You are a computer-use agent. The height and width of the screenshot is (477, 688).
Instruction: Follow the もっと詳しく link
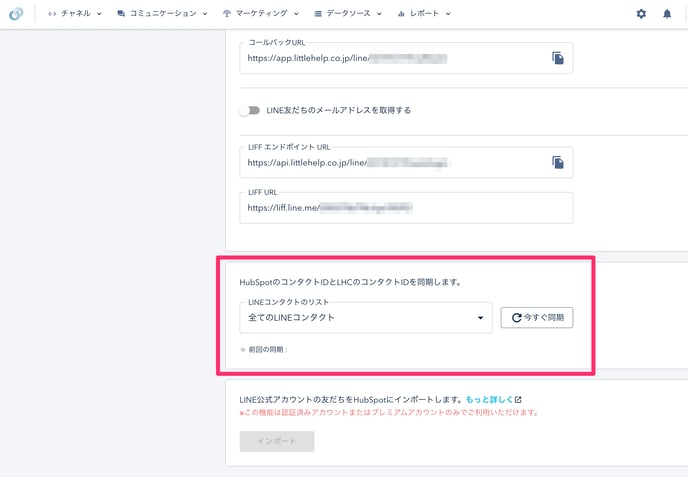pyautogui.click(x=488, y=400)
